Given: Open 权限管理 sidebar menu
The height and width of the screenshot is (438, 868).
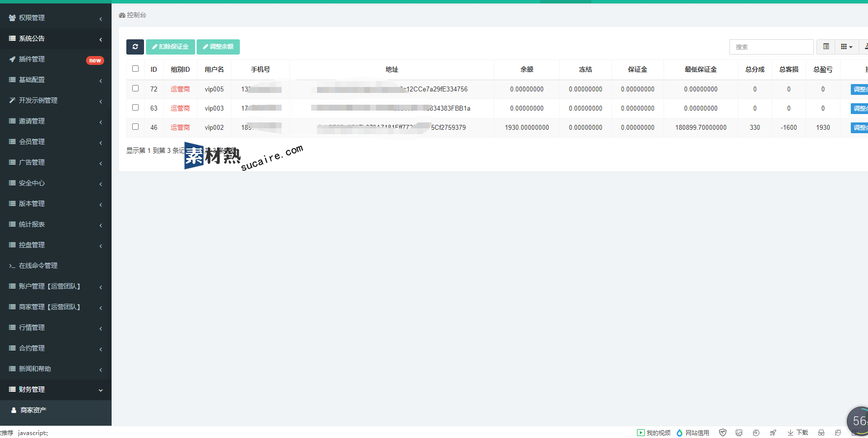Looking at the screenshot, I should (x=56, y=18).
